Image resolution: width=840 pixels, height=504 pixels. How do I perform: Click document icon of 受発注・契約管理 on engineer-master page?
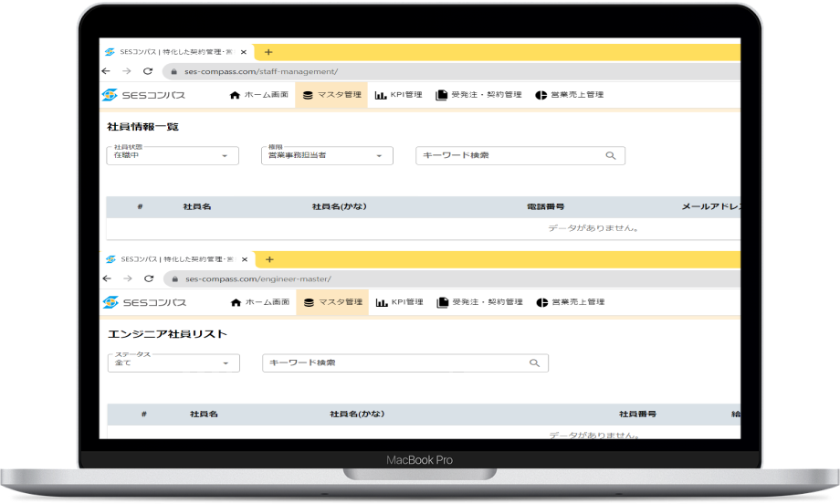[443, 302]
